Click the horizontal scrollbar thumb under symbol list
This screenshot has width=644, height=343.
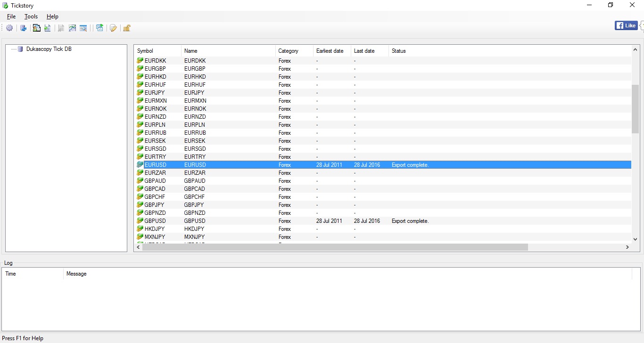335,247
